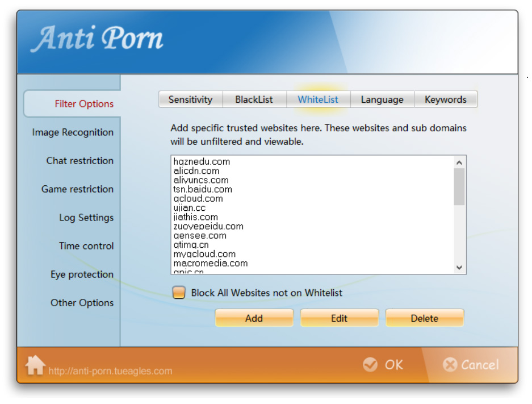Screen dimensions: 532x404
Task: Open Time control section
Action: point(86,246)
